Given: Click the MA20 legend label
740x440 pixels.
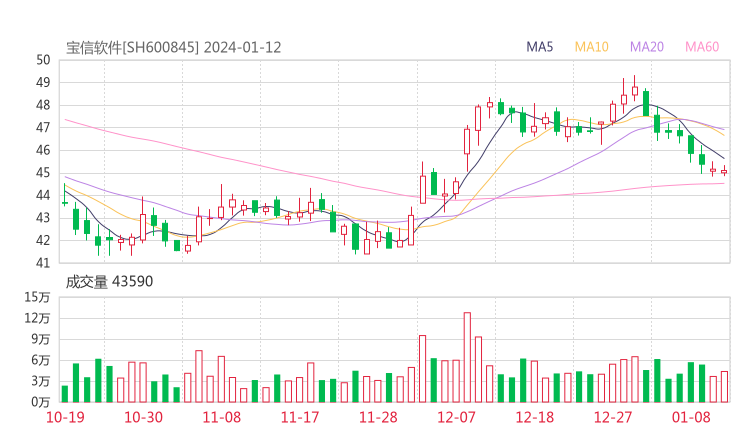Looking at the screenshot, I should pos(647,47).
